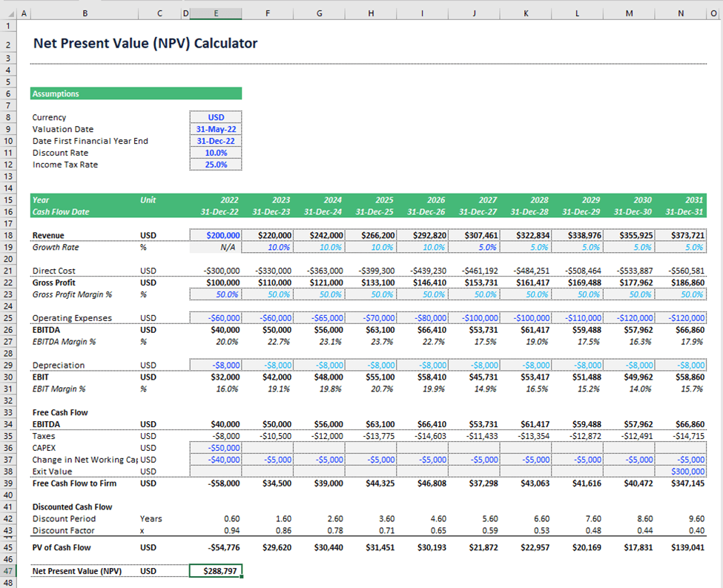Screen dimensions: 723x588
Task: Select 2024 Gross Profit cell $121,000
Action: [x=319, y=283]
